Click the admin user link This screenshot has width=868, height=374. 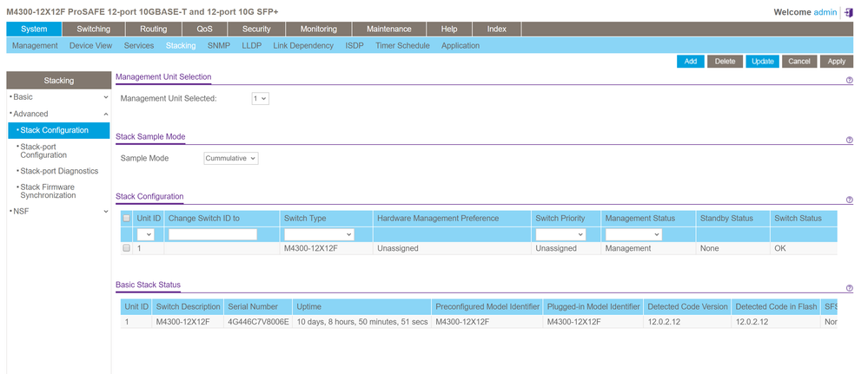point(825,12)
